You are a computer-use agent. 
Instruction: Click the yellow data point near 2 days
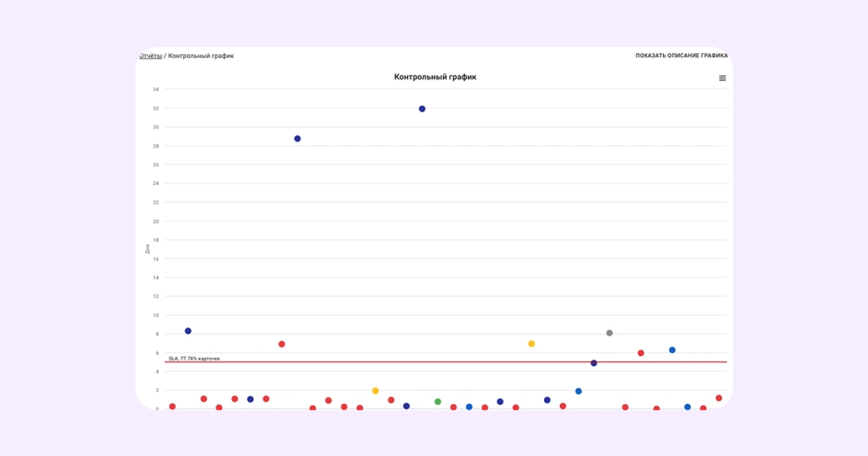point(376,391)
